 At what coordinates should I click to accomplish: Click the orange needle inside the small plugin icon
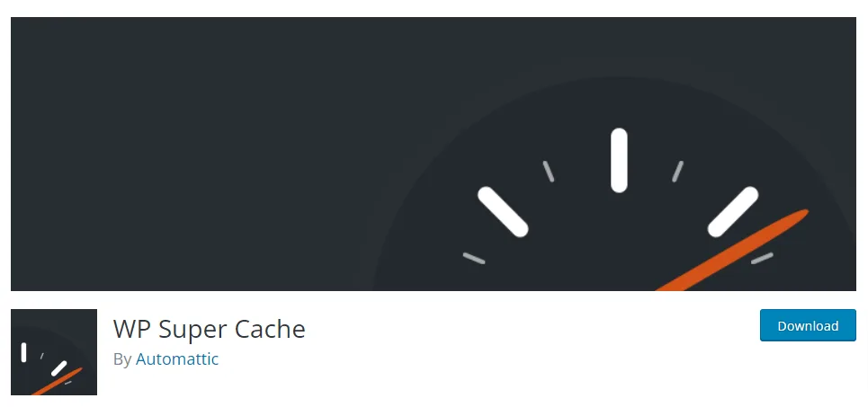click(x=57, y=382)
